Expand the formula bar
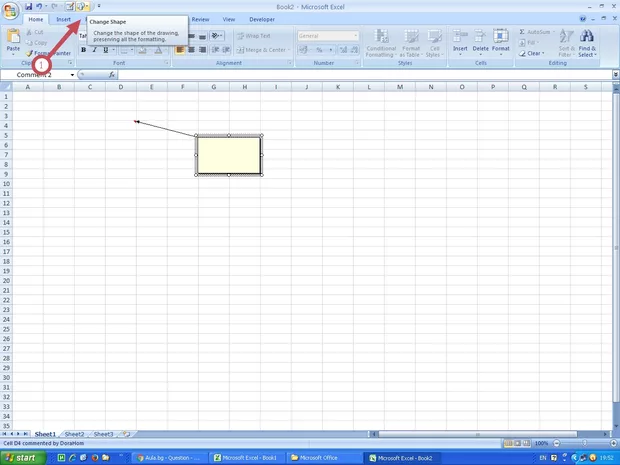The width and height of the screenshot is (620, 465). pos(616,75)
